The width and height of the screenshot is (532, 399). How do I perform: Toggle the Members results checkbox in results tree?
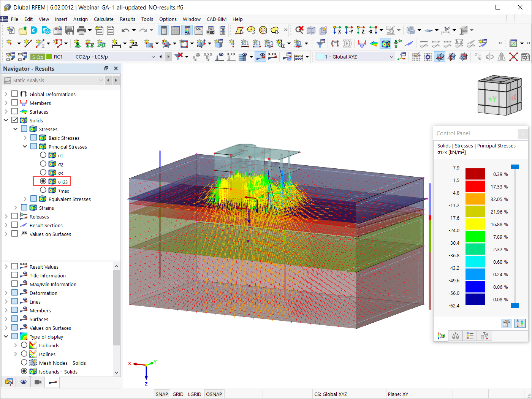15,103
